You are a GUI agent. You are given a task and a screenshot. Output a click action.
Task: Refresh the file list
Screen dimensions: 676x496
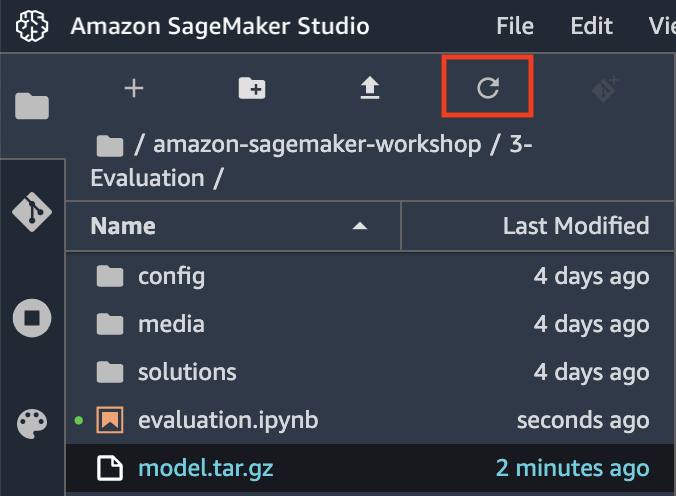click(488, 88)
